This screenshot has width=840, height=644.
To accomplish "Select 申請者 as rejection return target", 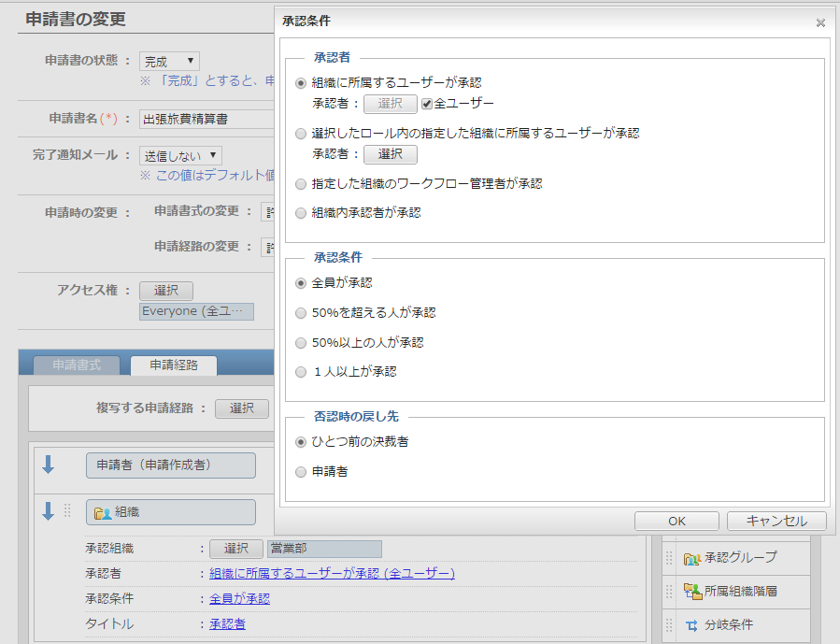I will [x=301, y=472].
